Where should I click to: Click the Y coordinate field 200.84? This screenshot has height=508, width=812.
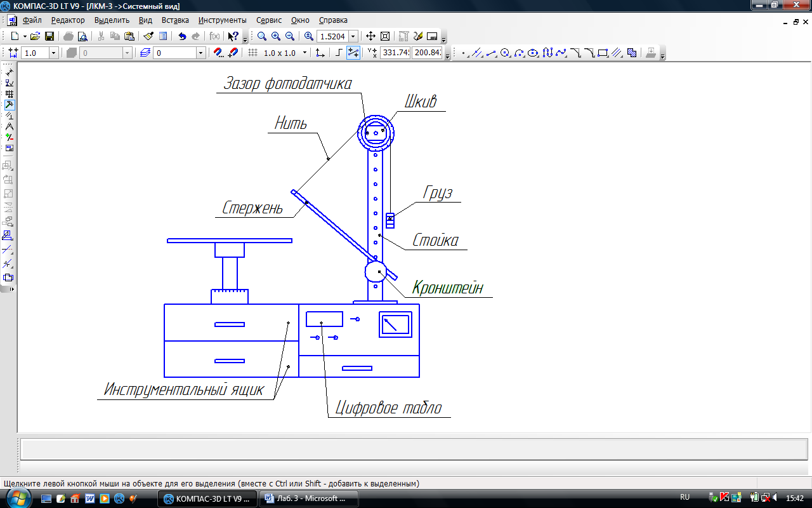point(427,53)
